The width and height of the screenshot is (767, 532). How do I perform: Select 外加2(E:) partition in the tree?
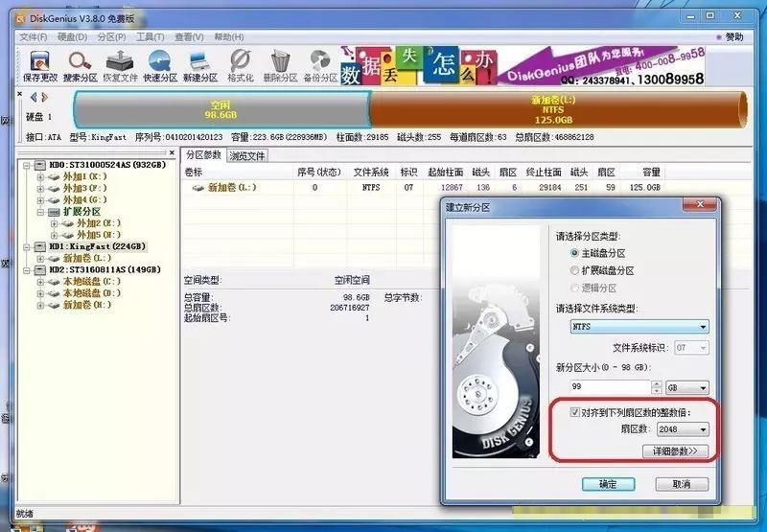point(99,223)
